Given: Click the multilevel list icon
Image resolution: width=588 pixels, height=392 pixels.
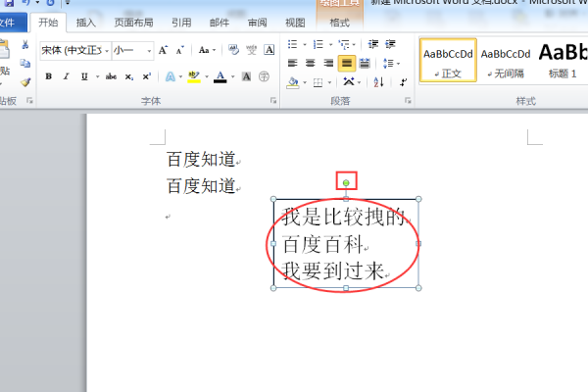Looking at the screenshot, I should 344,45.
